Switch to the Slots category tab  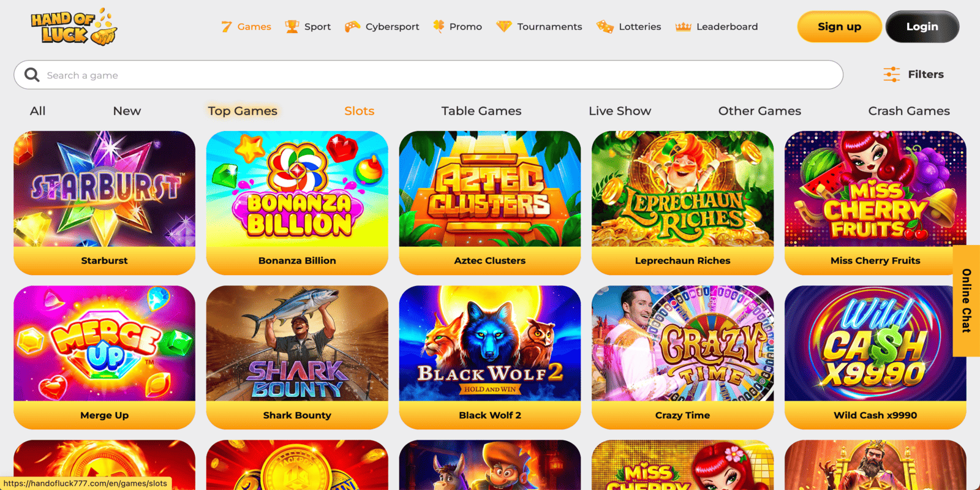(x=359, y=111)
